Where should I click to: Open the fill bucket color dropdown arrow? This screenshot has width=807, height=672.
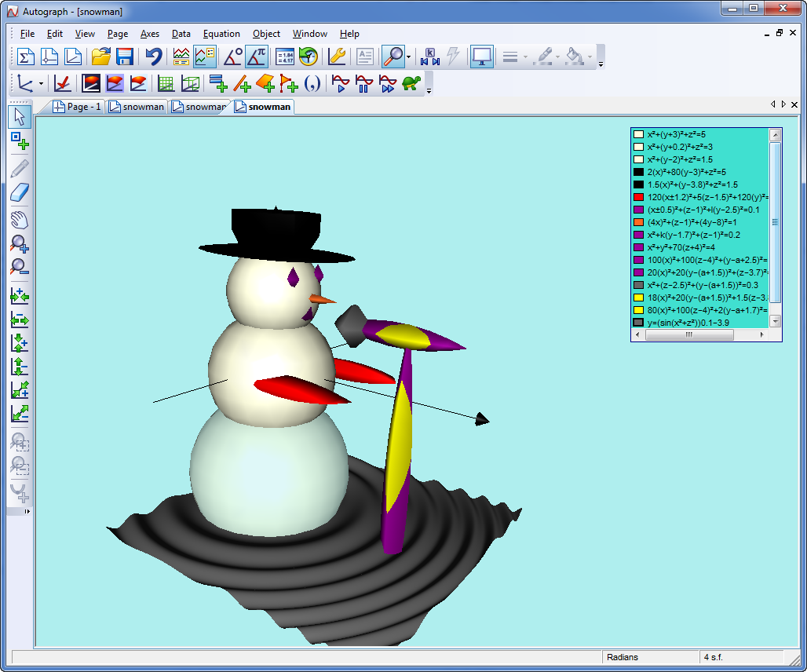(590, 57)
